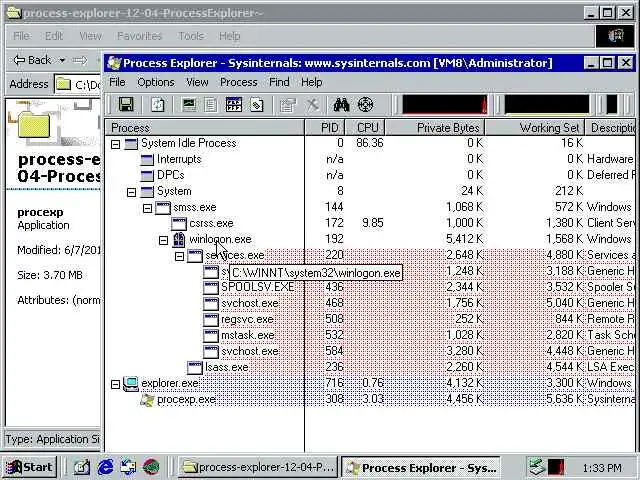
Task: Sort by the Private Bytes column header
Action: point(435,128)
